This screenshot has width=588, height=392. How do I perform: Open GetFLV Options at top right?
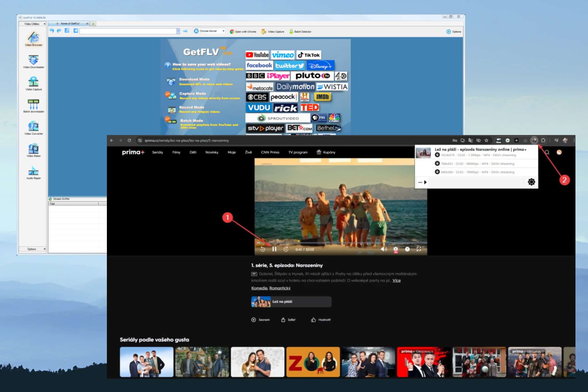click(454, 32)
